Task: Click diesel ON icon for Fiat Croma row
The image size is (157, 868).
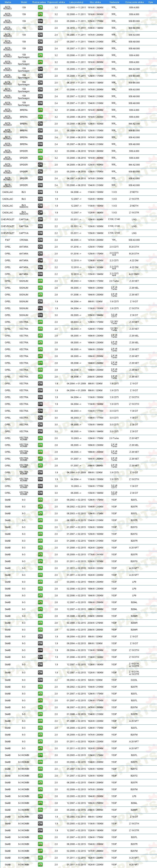Action: click(40, 240)
